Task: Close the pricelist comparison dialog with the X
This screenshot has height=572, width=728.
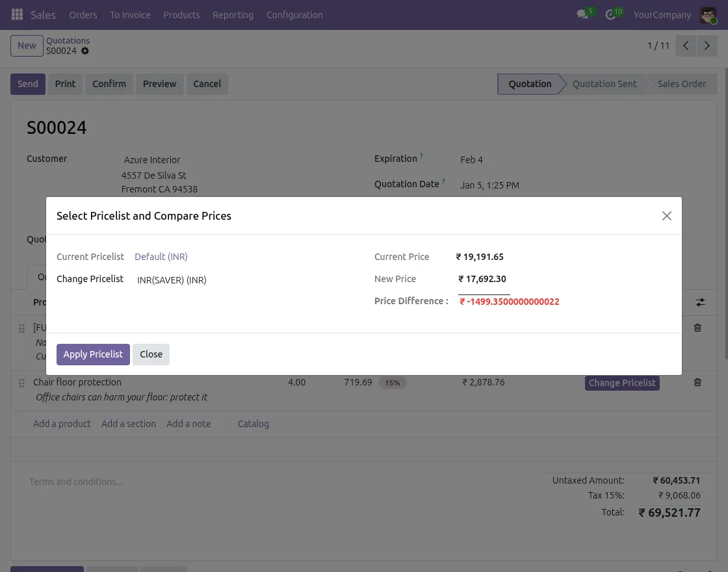Action: tap(666, 215)
